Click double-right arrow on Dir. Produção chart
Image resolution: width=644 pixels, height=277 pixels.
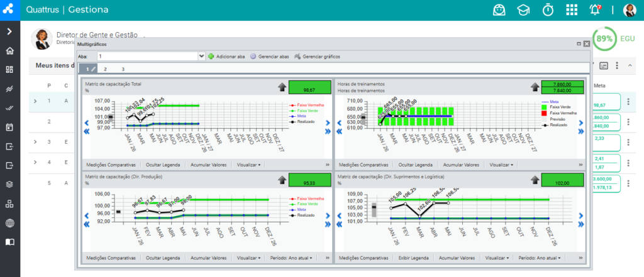(327, 224)
